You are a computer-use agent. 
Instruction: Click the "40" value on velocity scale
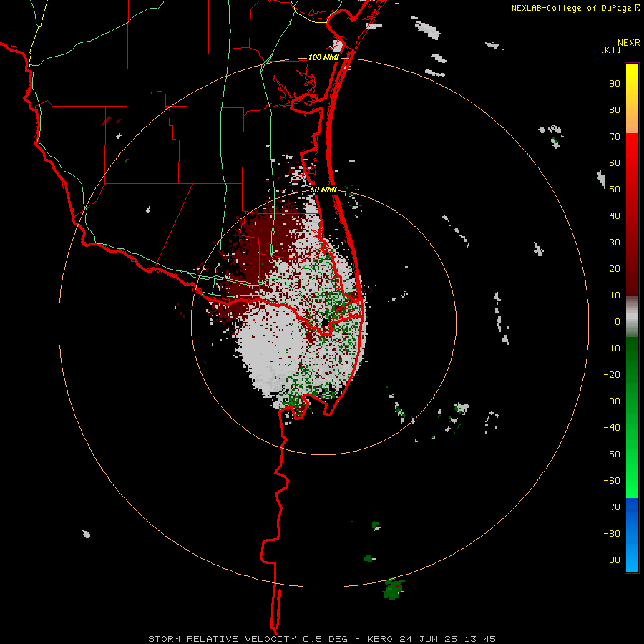click(x=615, y=215)
